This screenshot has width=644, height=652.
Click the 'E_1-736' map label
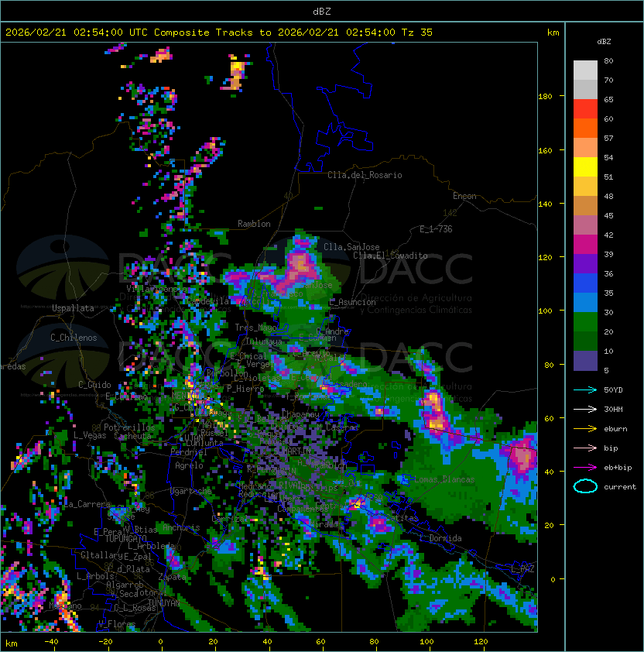pyautogui.click(x=436, y=229)
